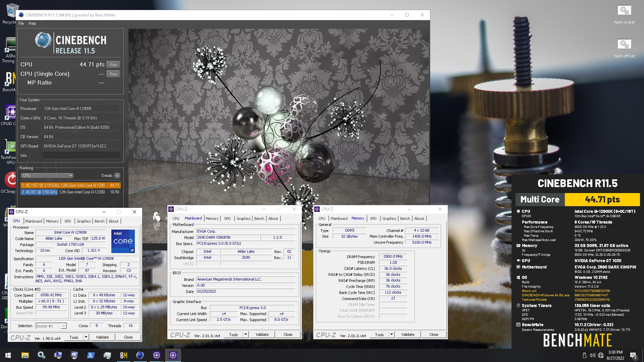Click the network globe tray icon
The image size is (644, 362).
click(x=601, y=355)
